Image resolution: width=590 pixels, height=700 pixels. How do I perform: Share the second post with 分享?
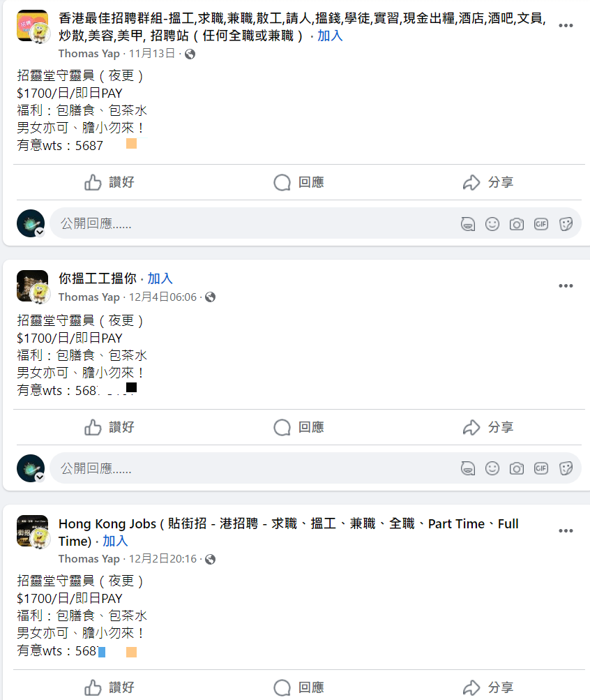pos(488,427)
